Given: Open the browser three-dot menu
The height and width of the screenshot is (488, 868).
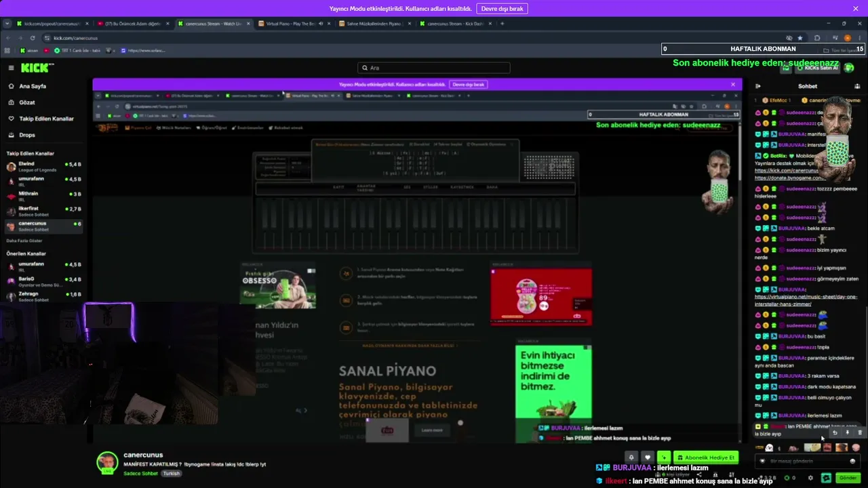Looking at the screenshot, I should 859,38.
